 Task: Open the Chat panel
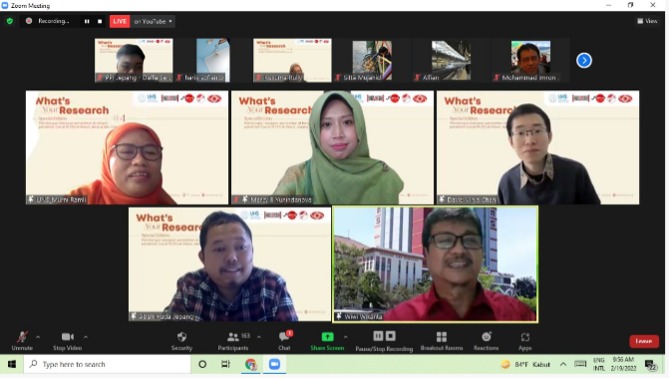[285, 341]
